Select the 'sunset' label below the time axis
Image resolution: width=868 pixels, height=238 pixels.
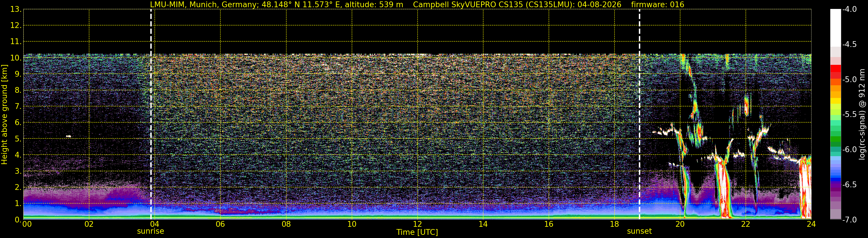tap(639, 231)
